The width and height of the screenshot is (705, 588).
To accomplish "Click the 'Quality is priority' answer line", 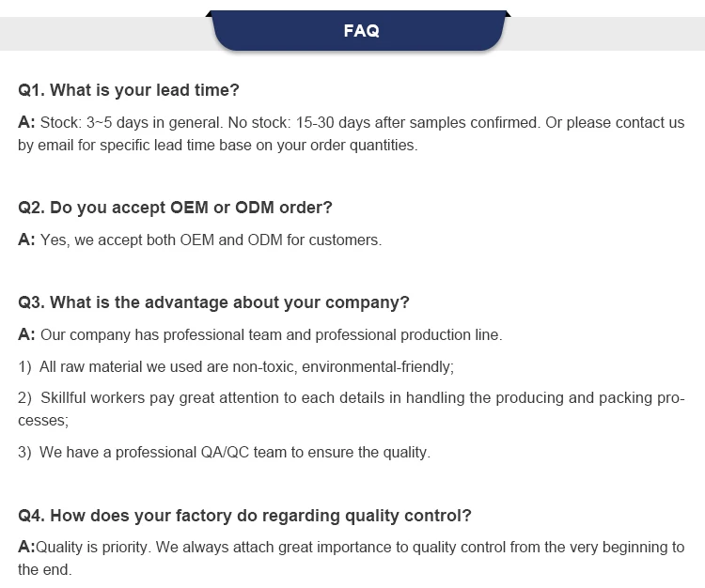I will (352, 547).
